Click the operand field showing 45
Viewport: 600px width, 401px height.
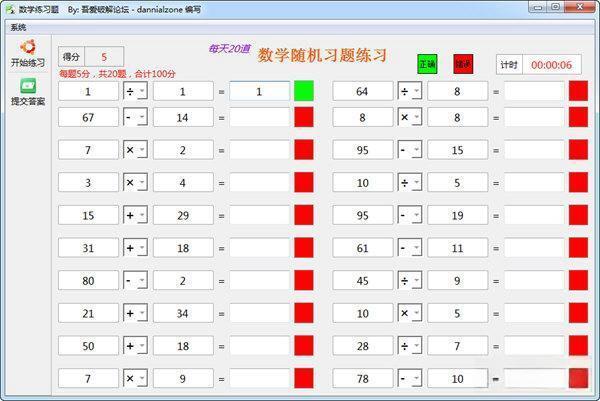click(363, 281)
